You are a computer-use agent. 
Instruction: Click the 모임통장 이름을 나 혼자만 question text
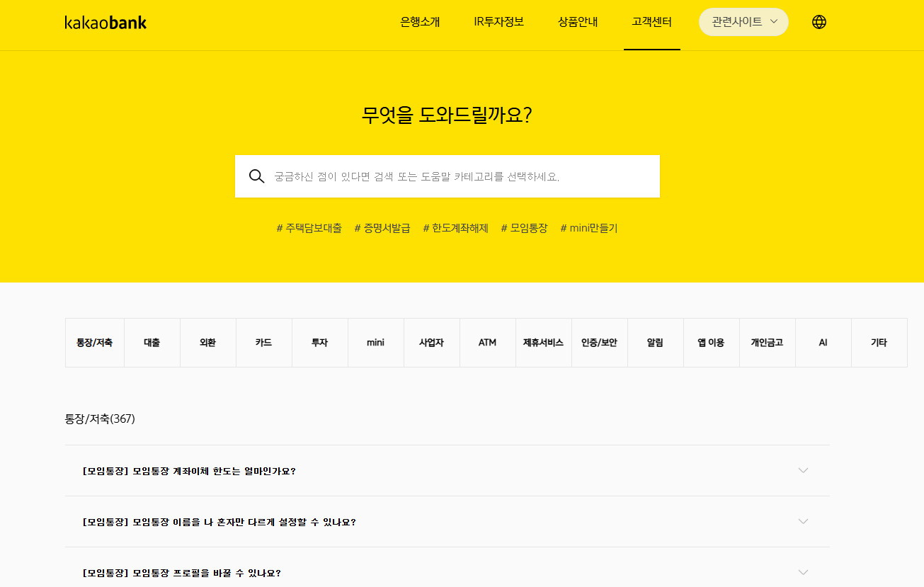tap(219, 522)
